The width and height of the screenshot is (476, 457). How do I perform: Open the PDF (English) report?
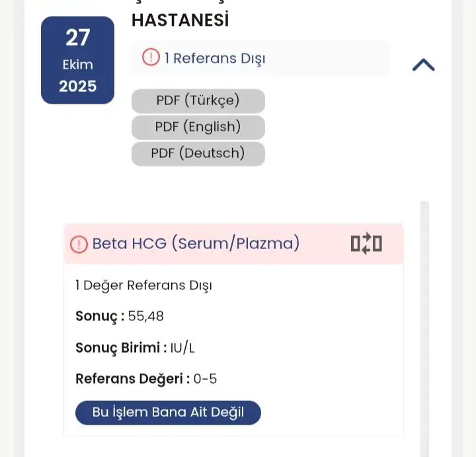pyautogui.click(x=198, y=127)
